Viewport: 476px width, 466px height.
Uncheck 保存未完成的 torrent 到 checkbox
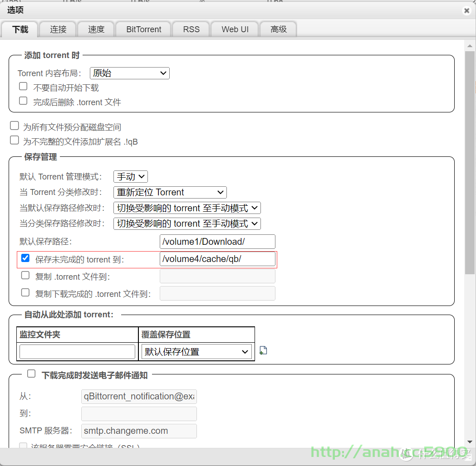pyautogui.click(x=25, y=258)
